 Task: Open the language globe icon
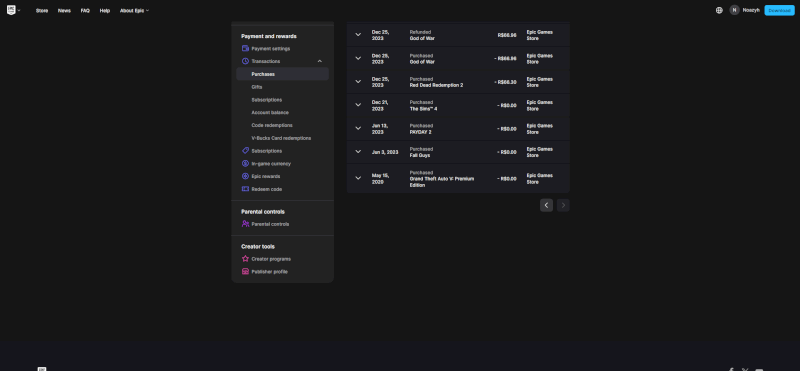point(719,10)
